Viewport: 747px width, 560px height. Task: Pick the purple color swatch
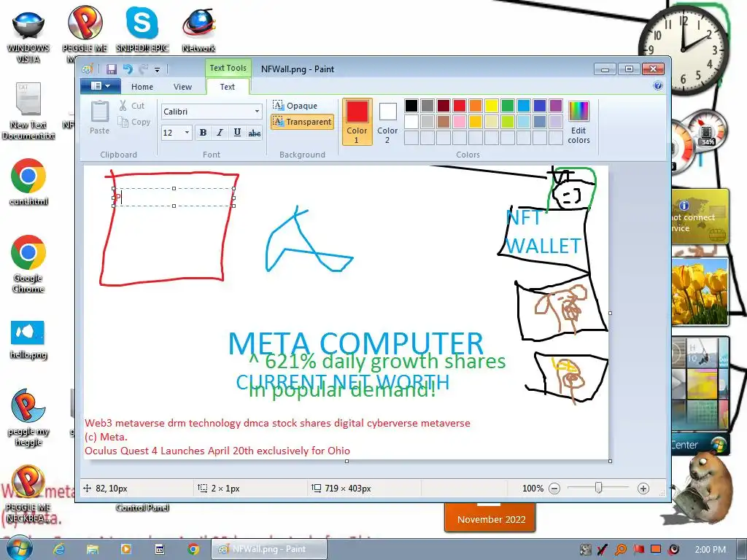click(555, 106)
